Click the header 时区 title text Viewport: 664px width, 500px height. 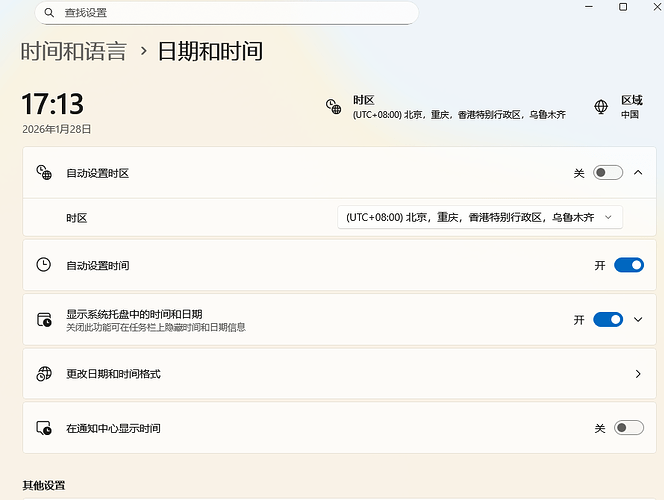tap(364, 100)
